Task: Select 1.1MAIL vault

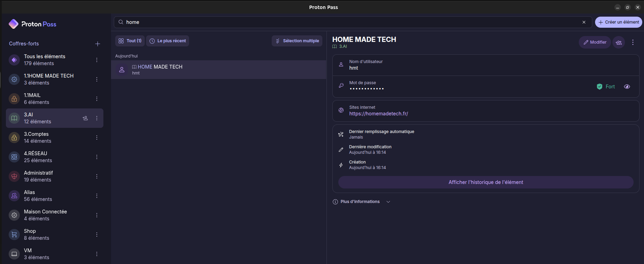Action: tap(54, 99)
